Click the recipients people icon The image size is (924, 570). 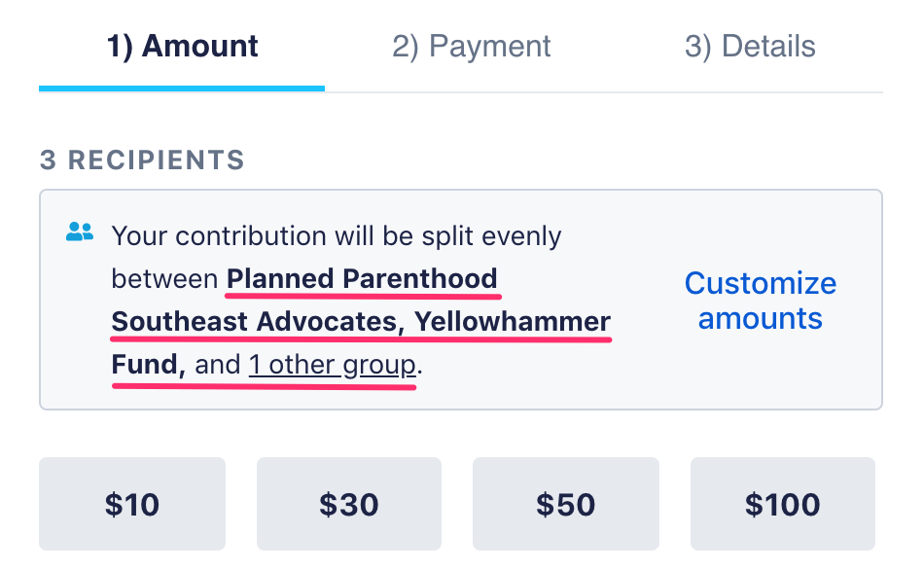coord(80,232)
